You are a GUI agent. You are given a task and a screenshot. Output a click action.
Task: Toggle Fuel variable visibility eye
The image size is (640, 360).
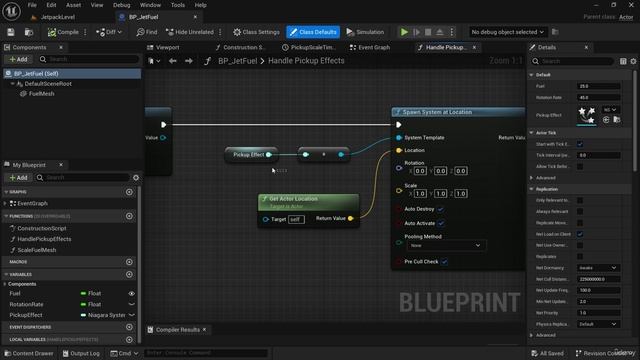(x=131, y=293)
